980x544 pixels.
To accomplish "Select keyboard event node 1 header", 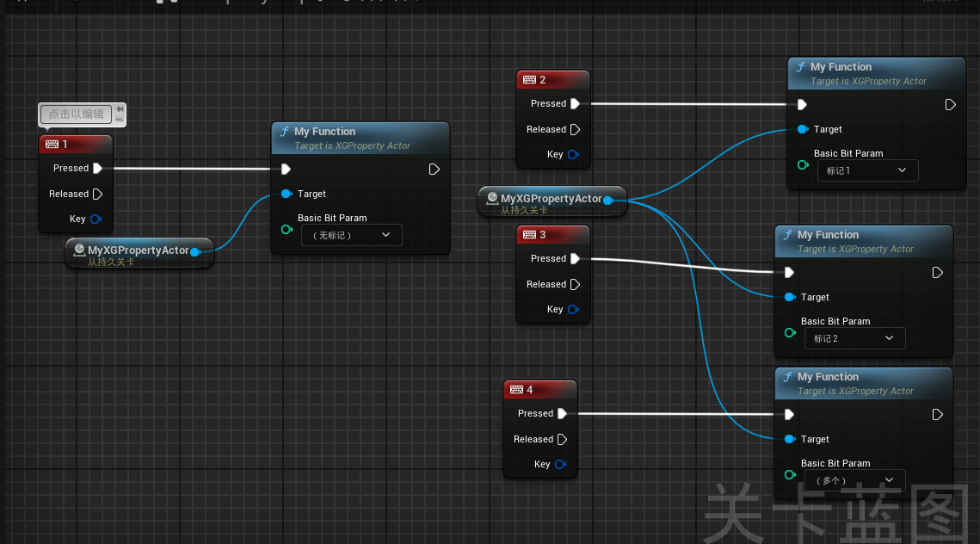I will click(76, 145).
